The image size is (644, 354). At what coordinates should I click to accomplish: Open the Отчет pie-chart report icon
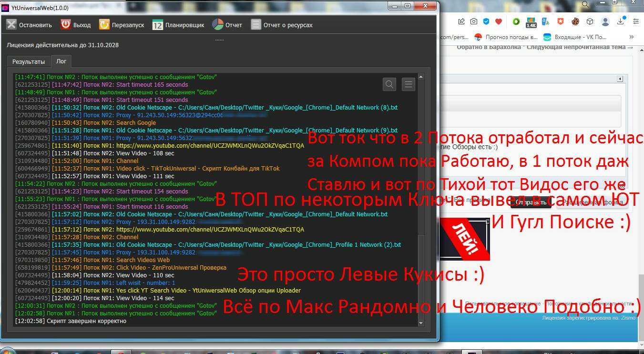[x=218, y=23]
